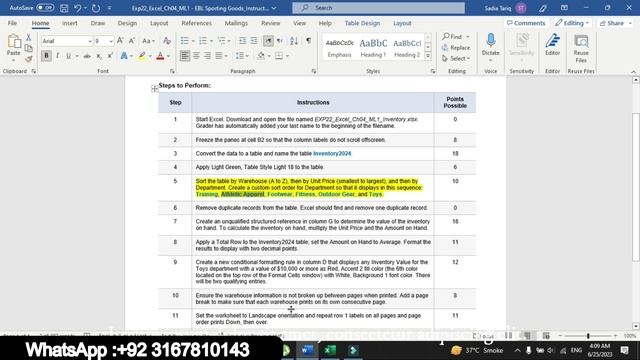Image resolution: width=640 pixels, height=360 pixels.
Task: Click the Copy icon in Clipboard group
Action: (x=29, y=48)
